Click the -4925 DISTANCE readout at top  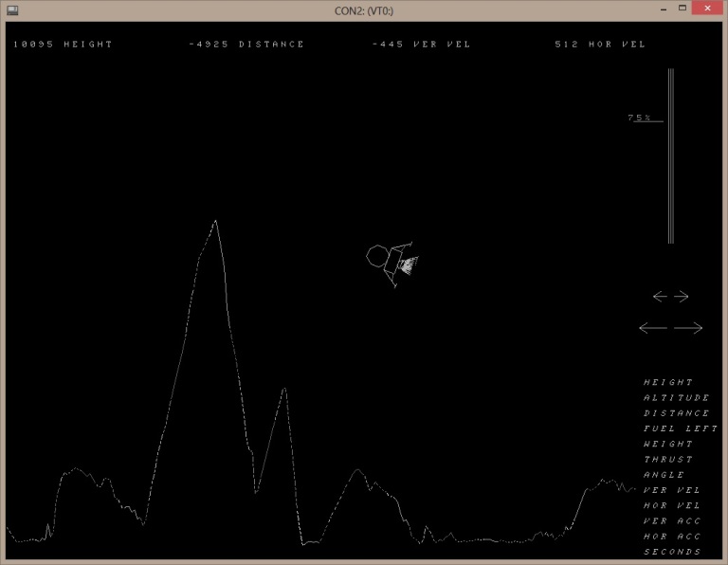coord(246,45)
